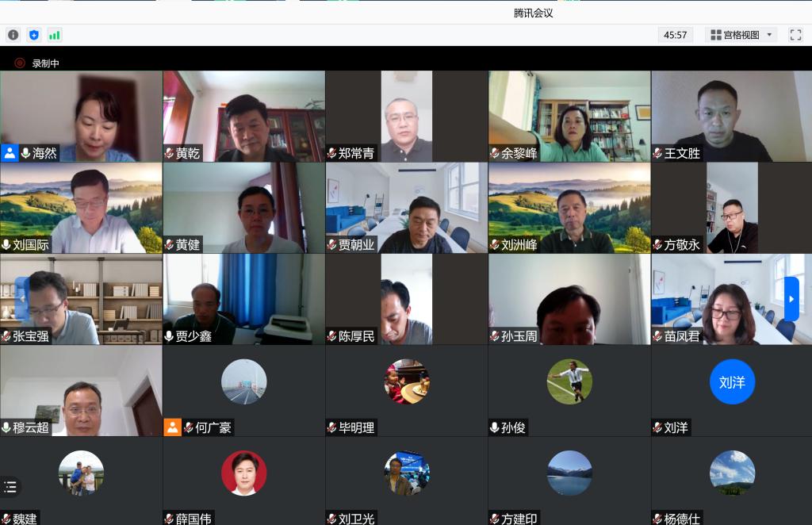
Task: Click 刘洲峰's muted microphone icon
Action: (495, 244)
